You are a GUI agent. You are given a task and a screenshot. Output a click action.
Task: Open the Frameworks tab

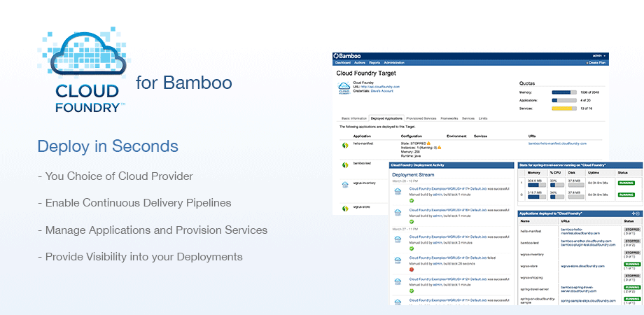coord(449,118)
